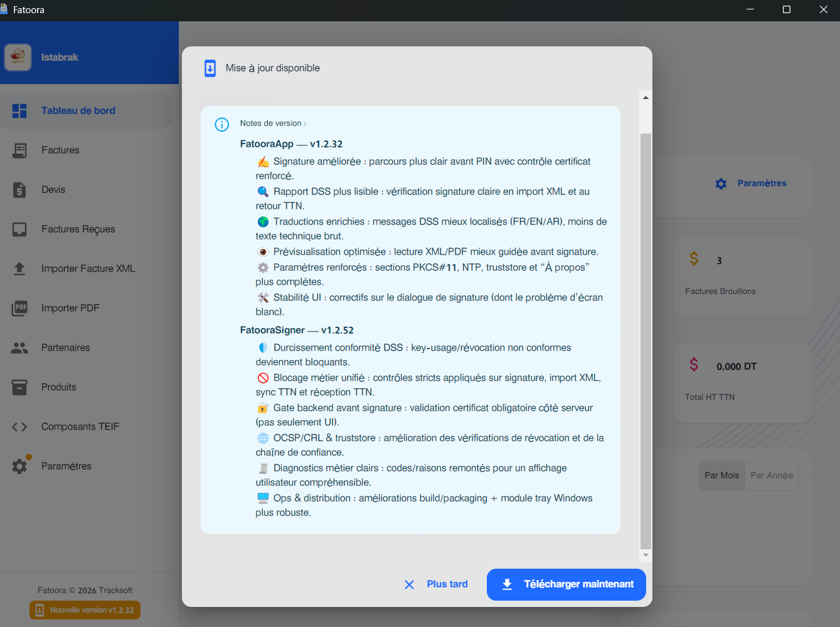Open the Produits page

click(87, 387)
